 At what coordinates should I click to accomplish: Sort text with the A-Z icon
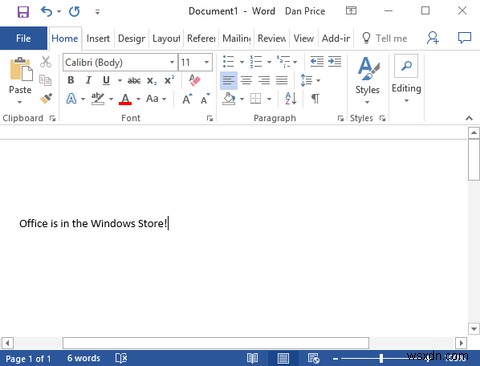[x=291, y=99]
